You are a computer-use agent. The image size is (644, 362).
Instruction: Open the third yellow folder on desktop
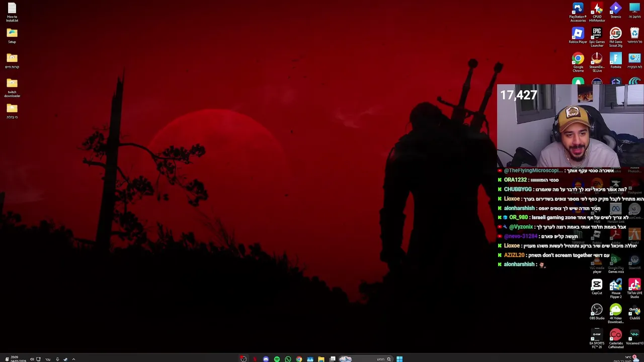click(12, 61)
